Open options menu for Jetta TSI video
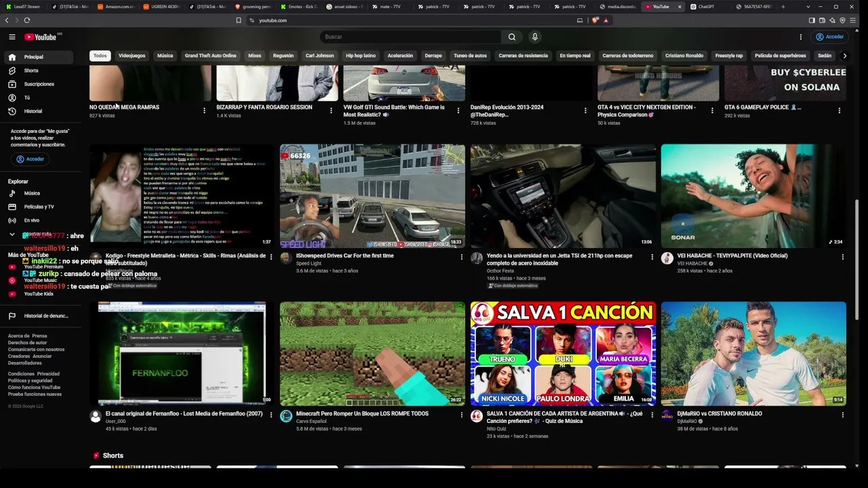This screenshot has width=868, height=488. click(x=652, y=257)
